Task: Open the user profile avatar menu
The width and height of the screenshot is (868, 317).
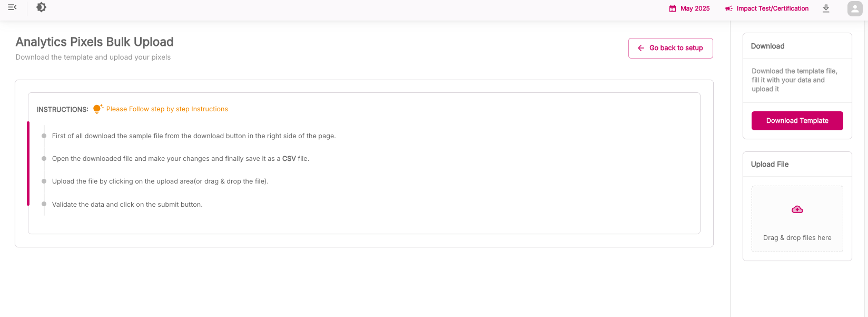Action: [x=854, y=8]
